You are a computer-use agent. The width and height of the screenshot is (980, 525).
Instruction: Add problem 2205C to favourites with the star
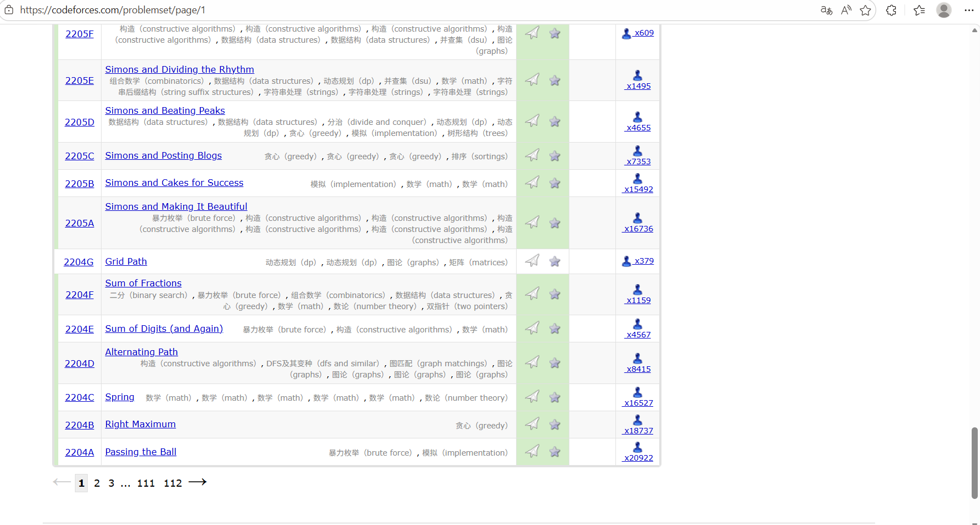tap(554, 156)
